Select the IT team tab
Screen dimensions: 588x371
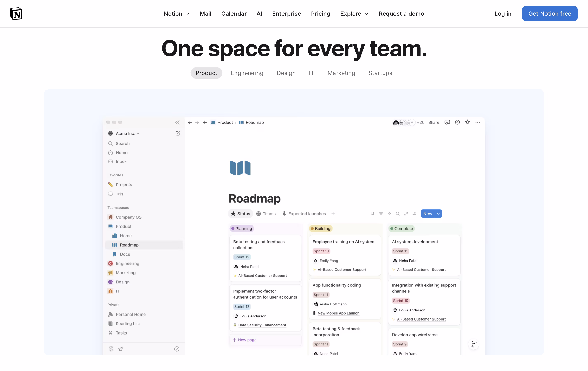coord(311,73)
